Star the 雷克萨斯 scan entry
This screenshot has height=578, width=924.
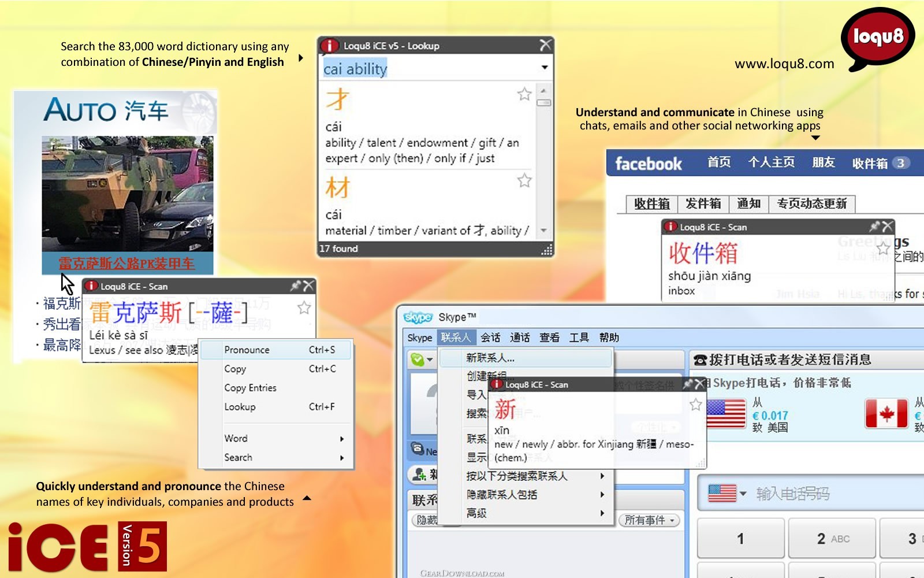pyautogui.click(x=304, y=308)
